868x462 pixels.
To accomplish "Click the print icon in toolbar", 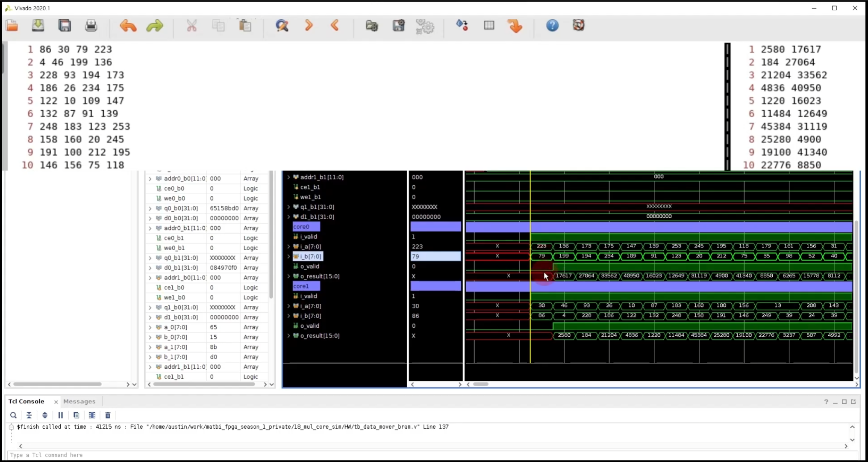I will (x=91, y=26).
